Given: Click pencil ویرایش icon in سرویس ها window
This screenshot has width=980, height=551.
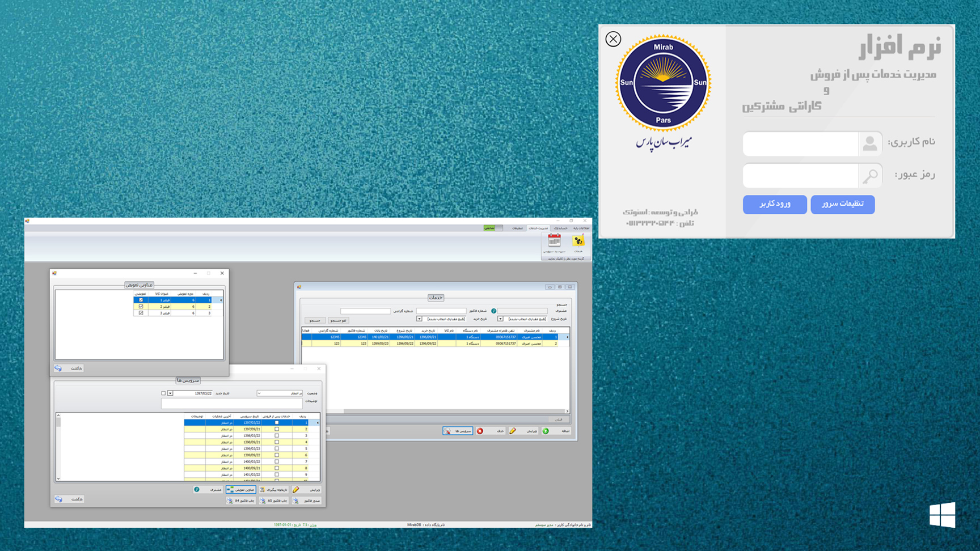Looking at the screenshot, I should (295, 489).
